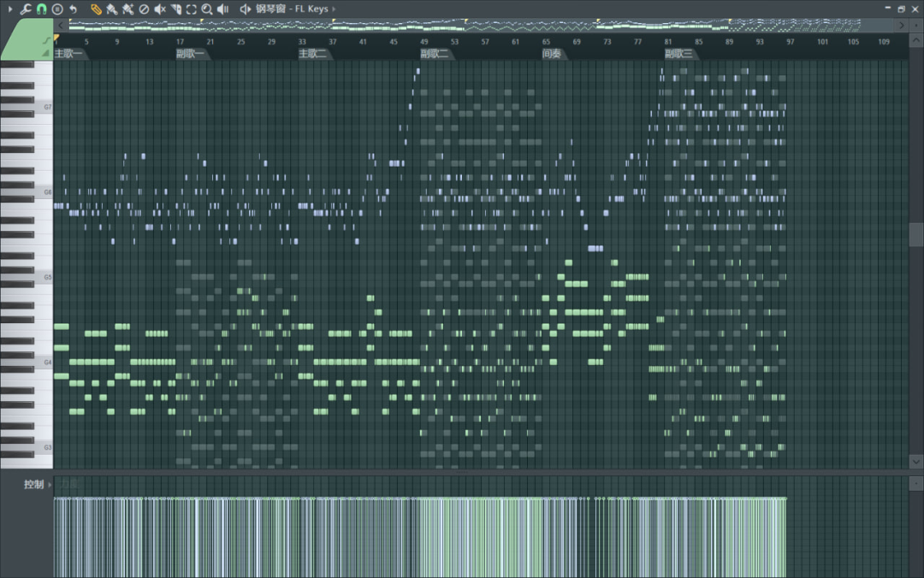Jump to the 间奏 section marker
The width and height of the screenshot is (924, 578).
coord(552,54)
